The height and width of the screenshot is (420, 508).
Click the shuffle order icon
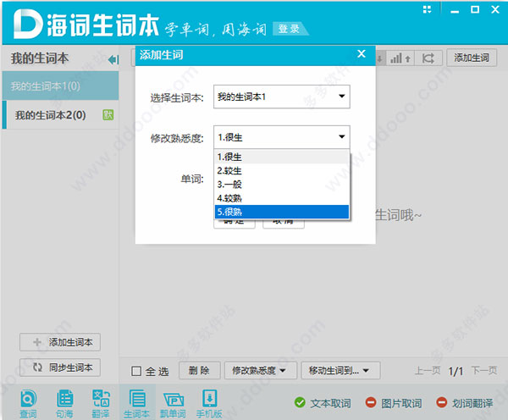[x=428, y=58]
